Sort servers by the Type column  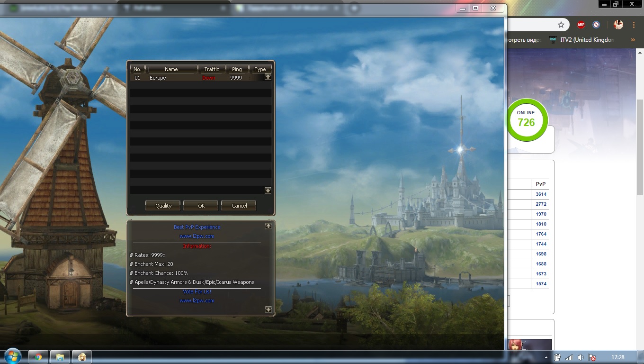pyautogui.click(x=260, y=69)
